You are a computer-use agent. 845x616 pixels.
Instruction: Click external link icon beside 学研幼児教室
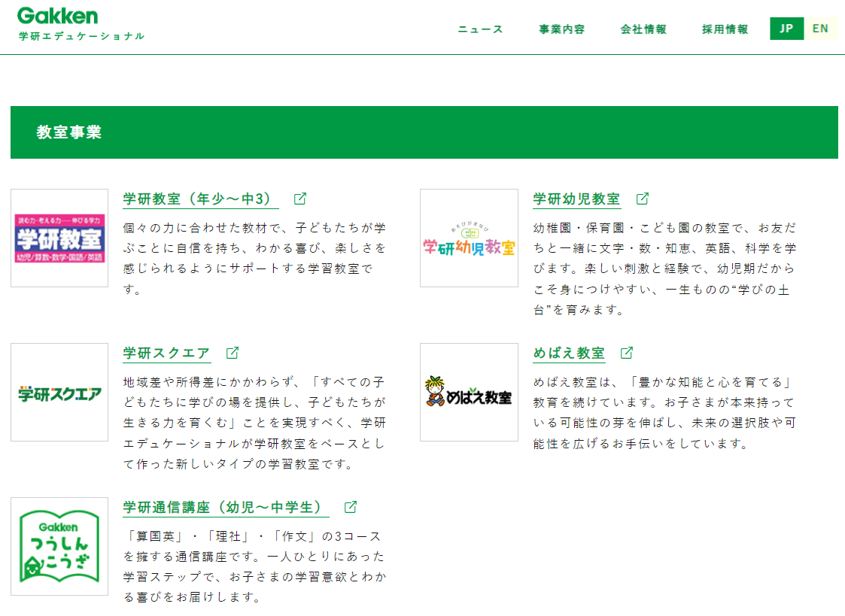tap(642, 199)
